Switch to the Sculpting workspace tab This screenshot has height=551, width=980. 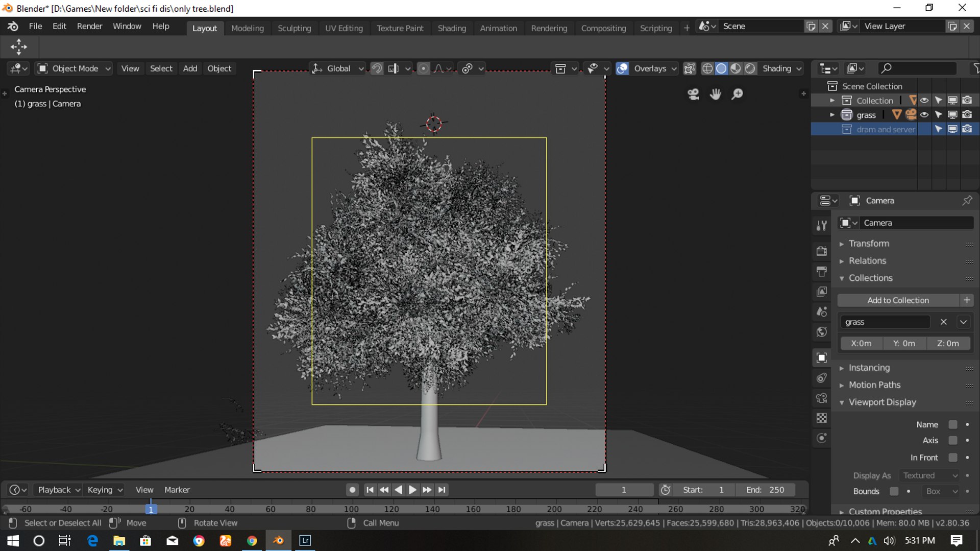click(x=294, y=28)
